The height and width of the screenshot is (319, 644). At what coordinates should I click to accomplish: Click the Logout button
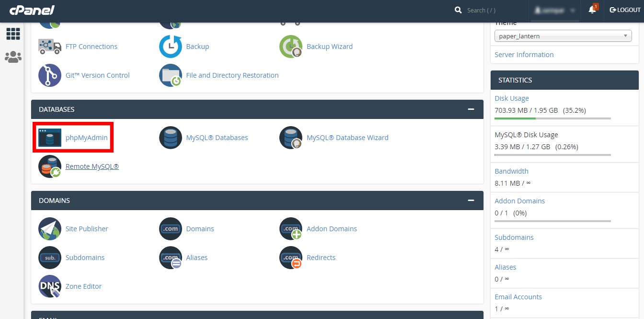(625, 10)
